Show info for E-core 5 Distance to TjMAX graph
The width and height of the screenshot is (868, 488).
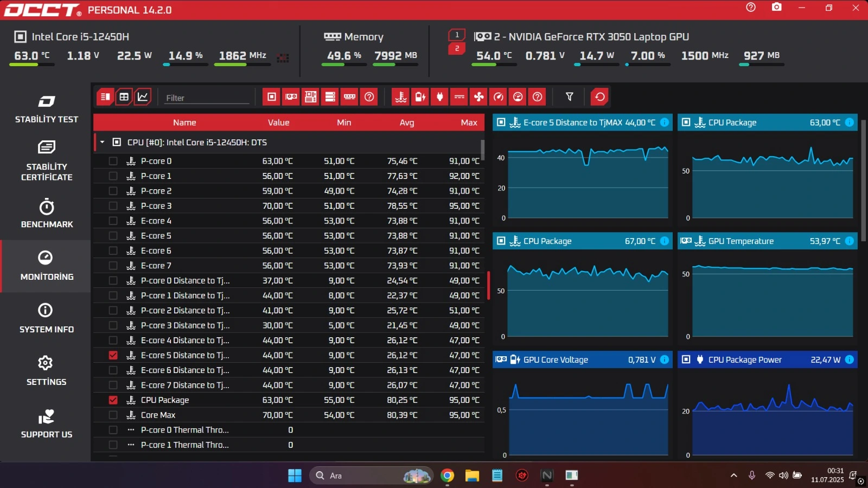pos(665,123)
